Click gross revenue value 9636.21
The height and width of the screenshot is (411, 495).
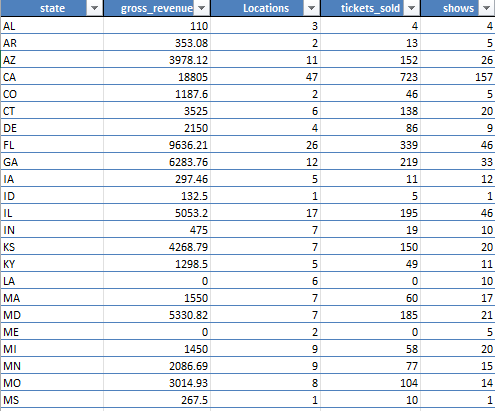(188, 145)
